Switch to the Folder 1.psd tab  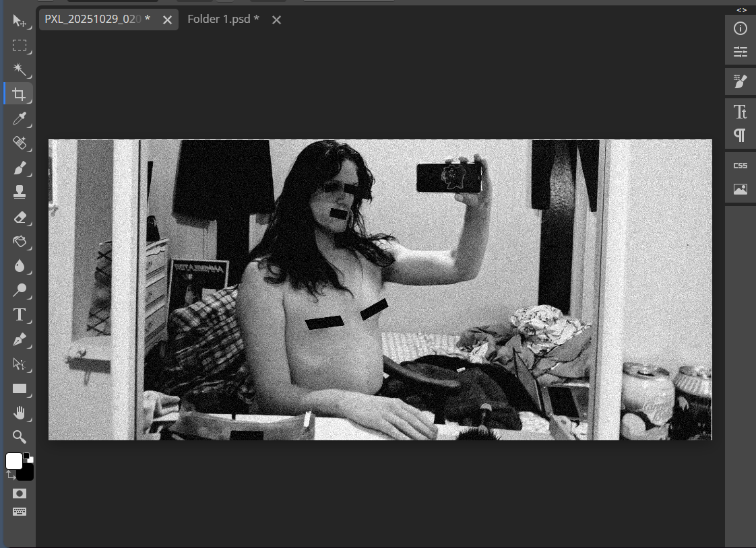223,19
